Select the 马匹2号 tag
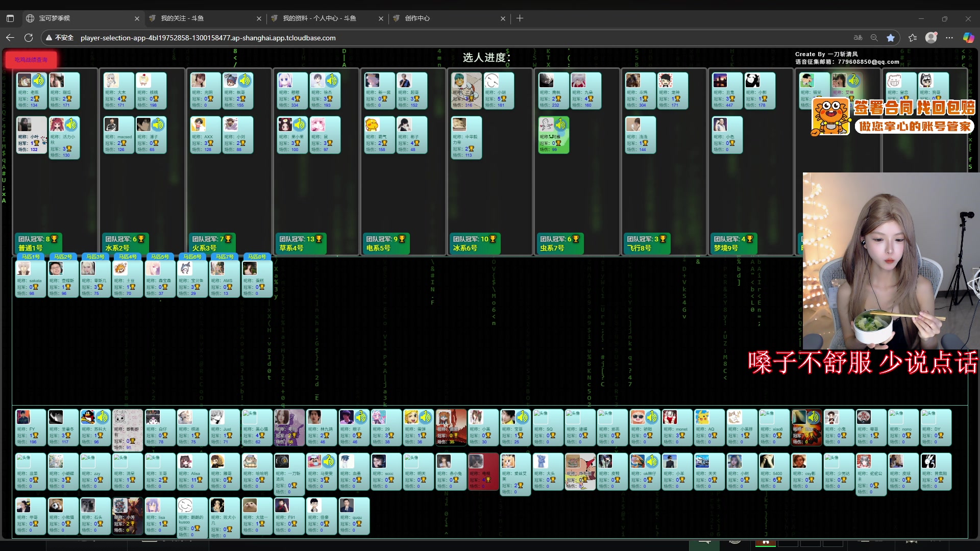 point(63,257)
